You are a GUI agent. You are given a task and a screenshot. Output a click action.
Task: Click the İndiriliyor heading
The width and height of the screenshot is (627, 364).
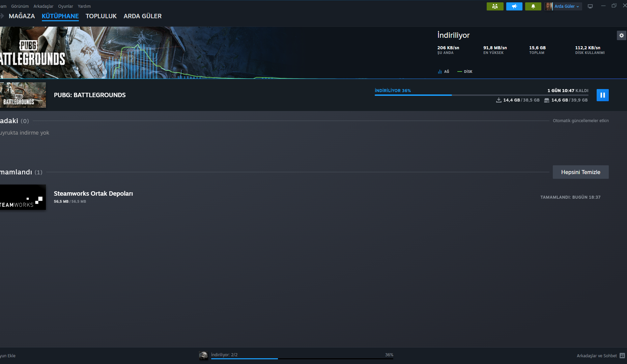coord(453,35)
